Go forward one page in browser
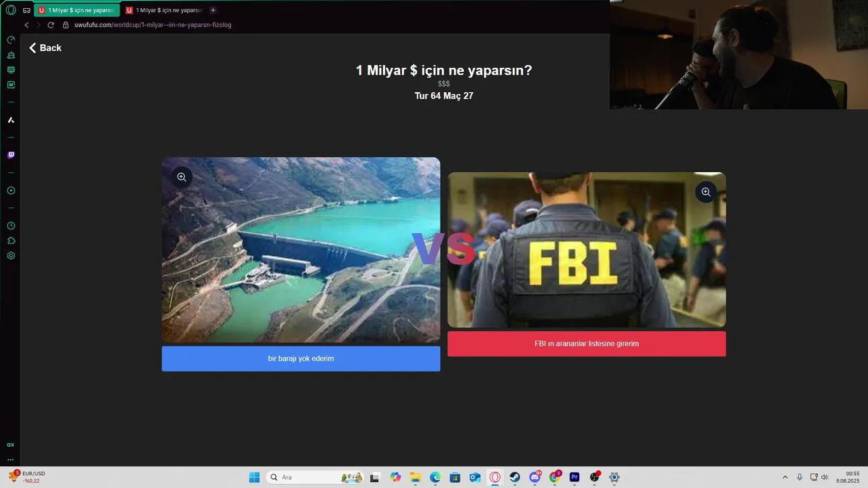The width and height of the screenshot is (868, 488). 38,25
